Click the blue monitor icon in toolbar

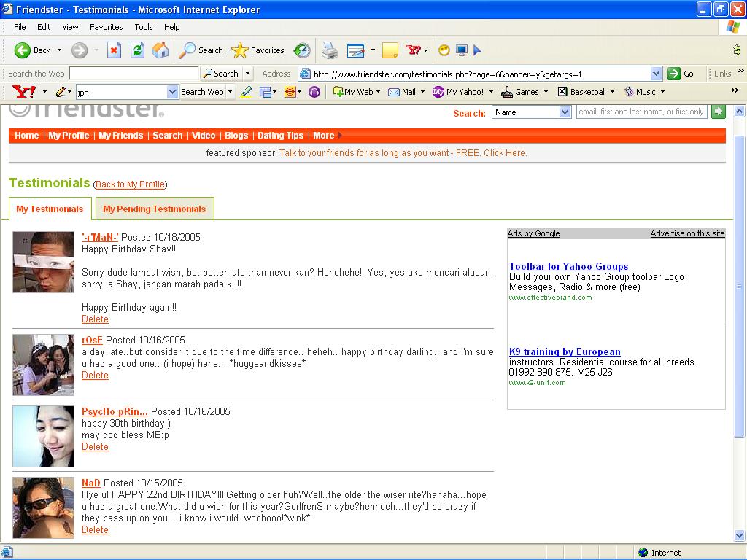[461, 50]
